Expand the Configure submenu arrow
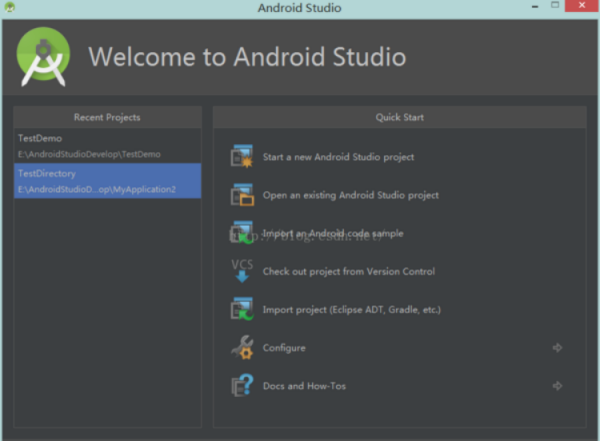 (557, 348)
